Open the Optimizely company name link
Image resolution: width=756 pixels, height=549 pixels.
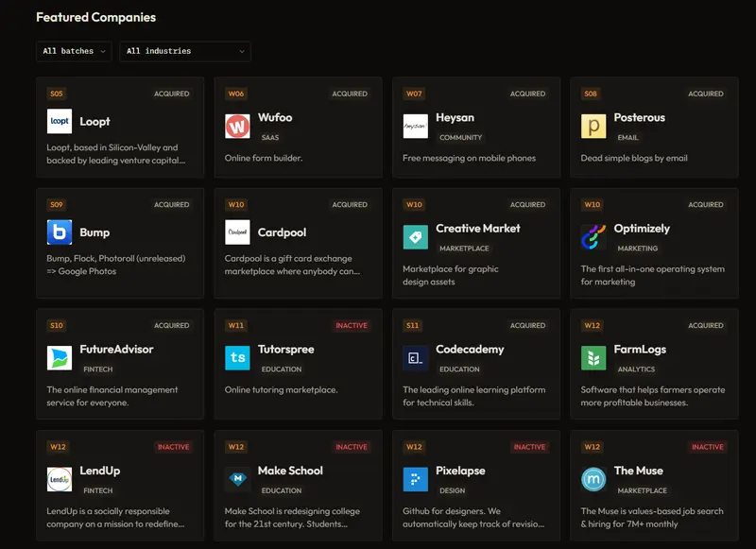[x=642, y=229]
